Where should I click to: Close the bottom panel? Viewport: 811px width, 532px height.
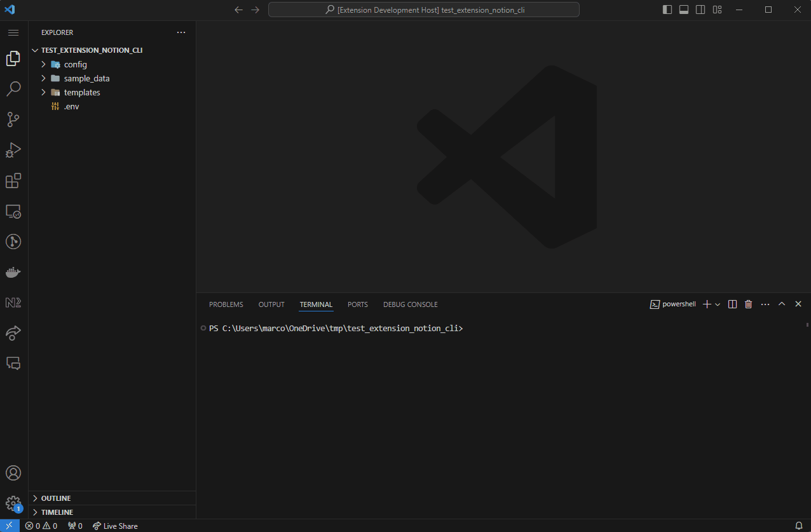click(x=798, y=304)
